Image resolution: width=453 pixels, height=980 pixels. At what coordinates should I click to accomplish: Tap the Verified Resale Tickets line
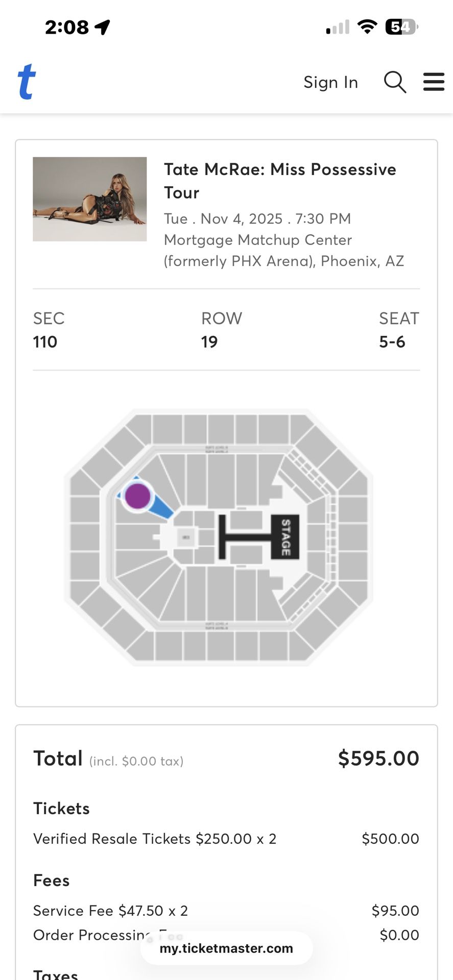pos(155,839)
